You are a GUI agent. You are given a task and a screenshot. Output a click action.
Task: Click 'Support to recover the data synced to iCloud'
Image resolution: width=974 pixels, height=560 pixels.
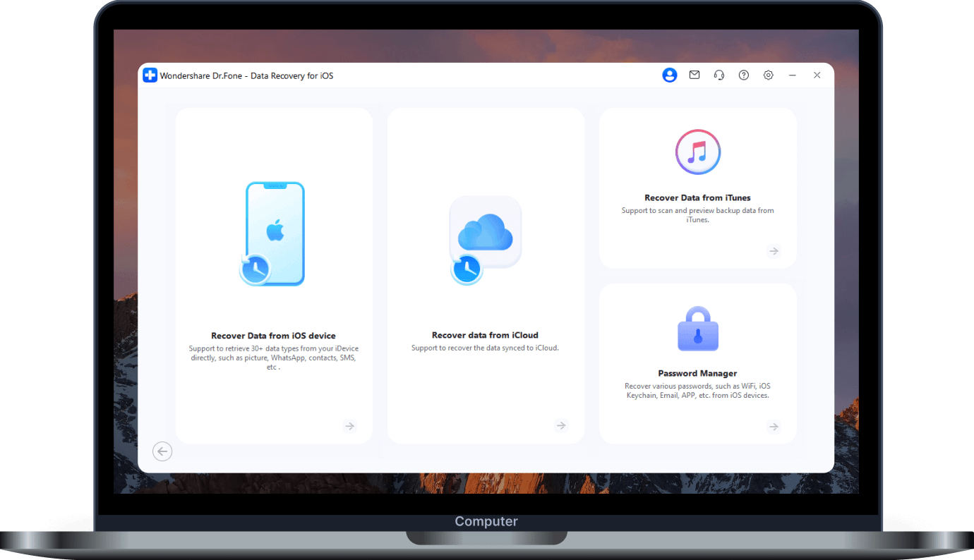[x=485, y=348]
